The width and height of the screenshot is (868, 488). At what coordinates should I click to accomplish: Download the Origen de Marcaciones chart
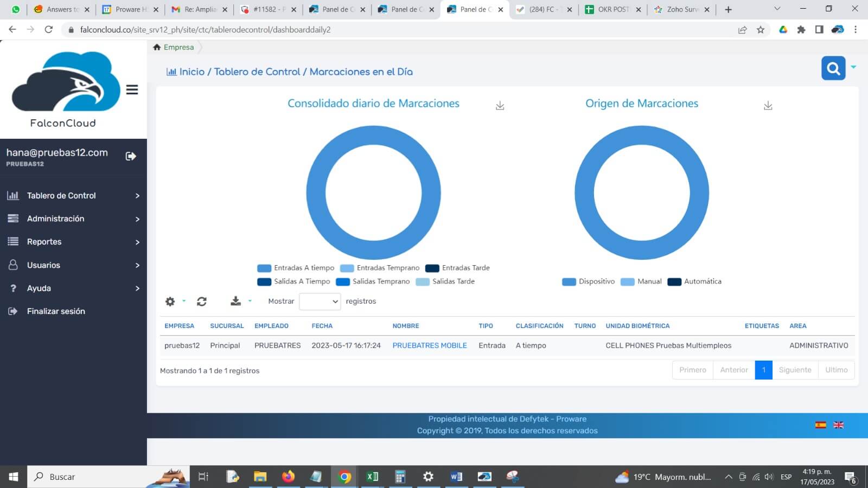tap(768, 106)
